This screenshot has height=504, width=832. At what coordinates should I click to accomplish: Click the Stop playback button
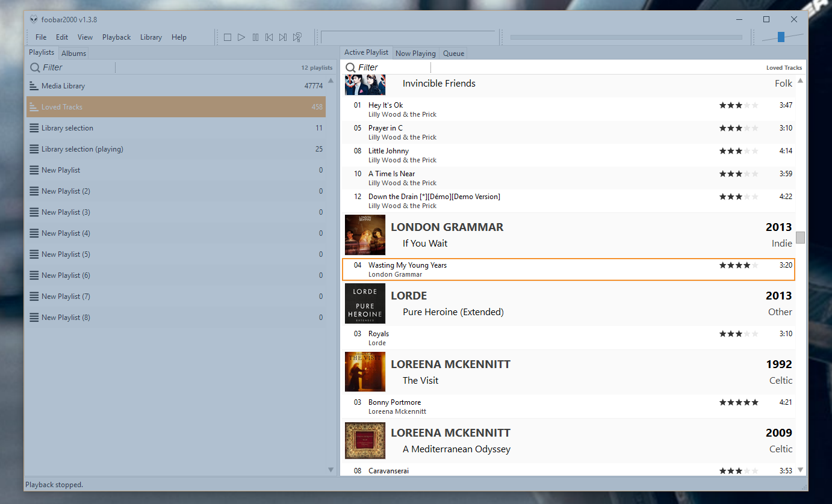point(228,37)
